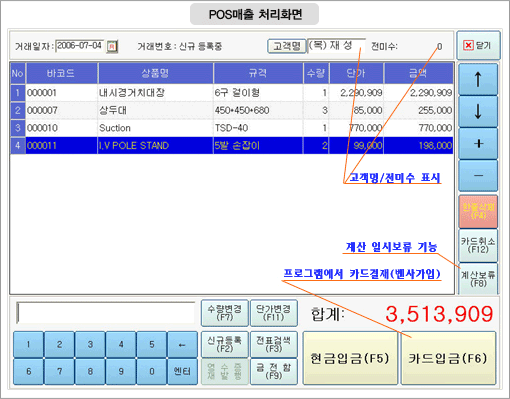
Task: Click keypad number 6 button
Action: [29, 371]
